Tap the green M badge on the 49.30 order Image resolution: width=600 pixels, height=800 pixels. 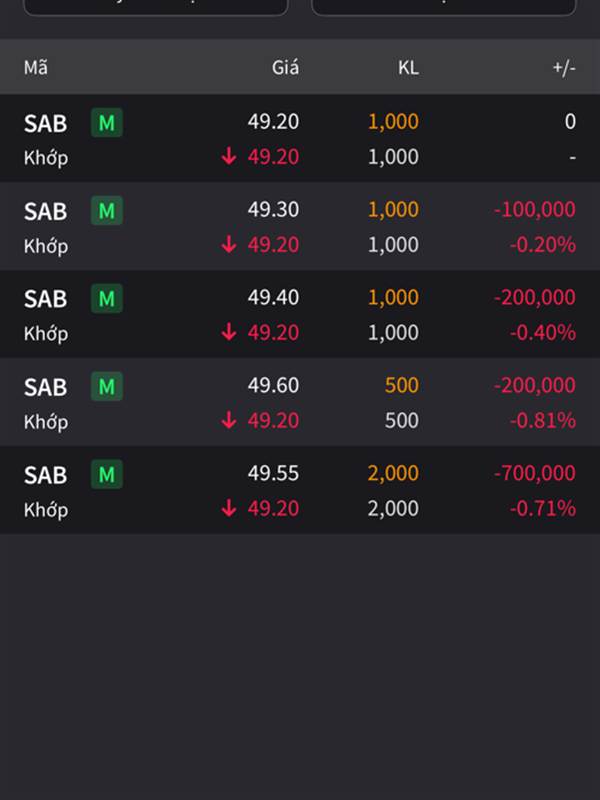point(107,210)
